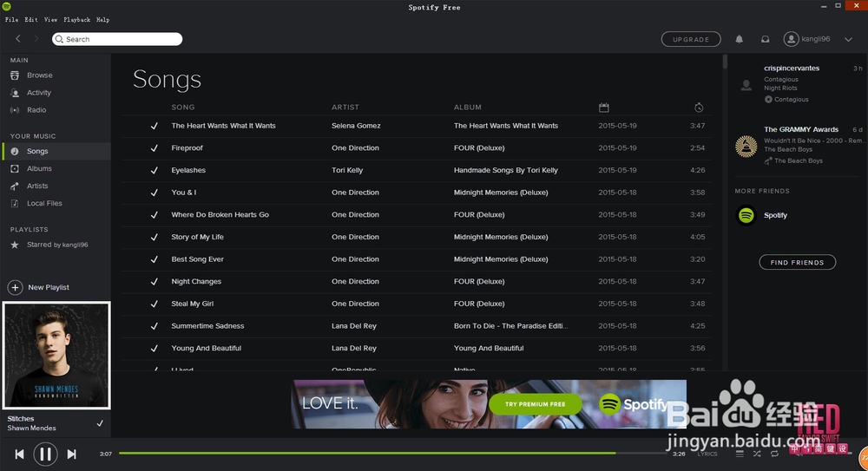The width and height of the screenshot is (868, 471).
Task: Go to Artists in Your Music
Action: (37, 186)
